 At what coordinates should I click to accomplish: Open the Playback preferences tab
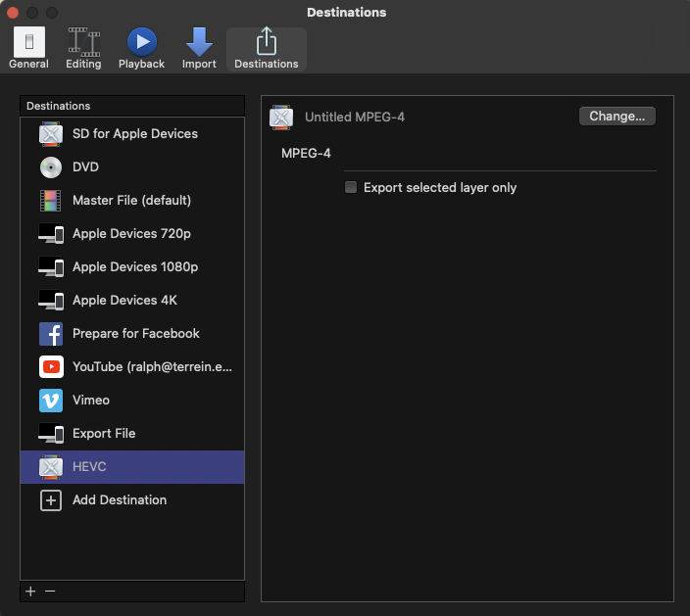click(x=142, y=49)
